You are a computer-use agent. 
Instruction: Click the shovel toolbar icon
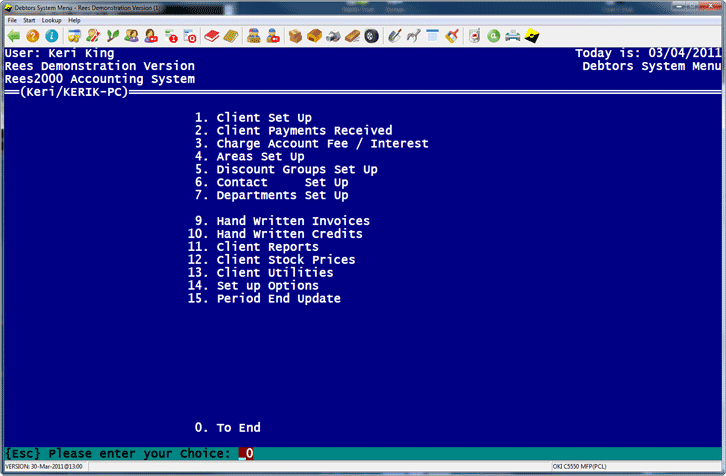tap(395, 36)
